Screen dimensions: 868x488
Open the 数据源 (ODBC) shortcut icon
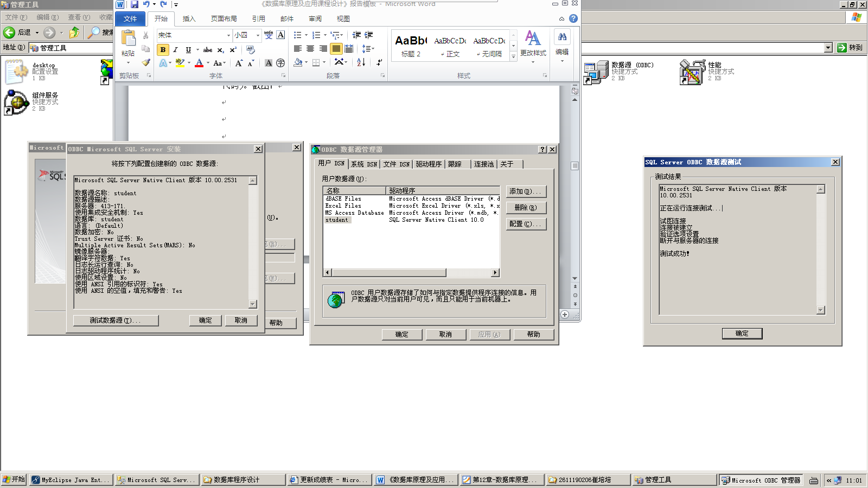(596, 72)
